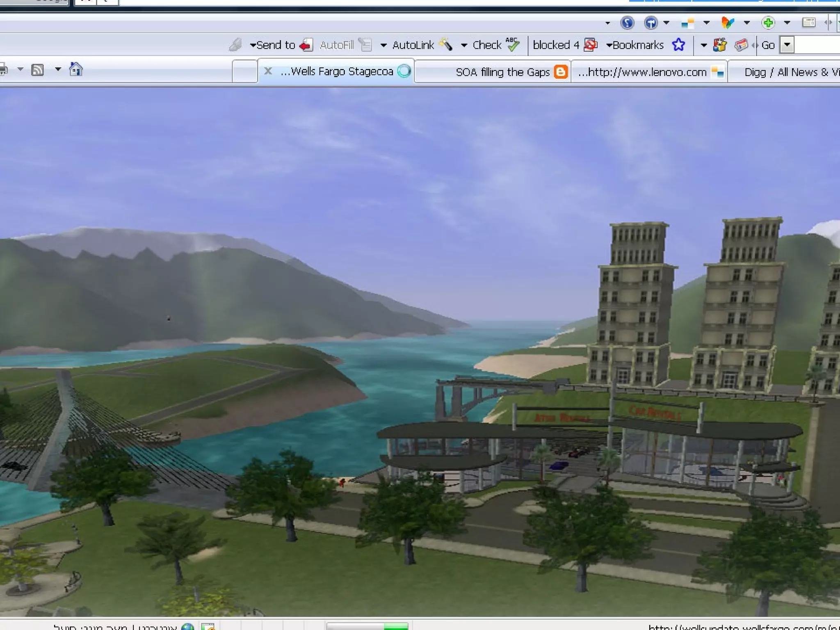The height and width of the screenshot is (630, 840).
Task: Open the dropdown arrow next to RSS icon
Action: 58,69
